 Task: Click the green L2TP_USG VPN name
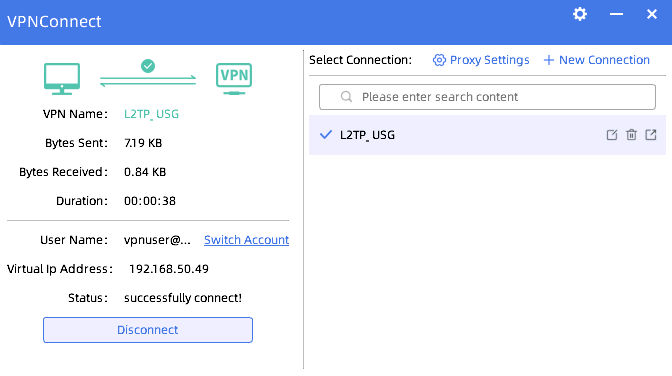click(151, 114)
